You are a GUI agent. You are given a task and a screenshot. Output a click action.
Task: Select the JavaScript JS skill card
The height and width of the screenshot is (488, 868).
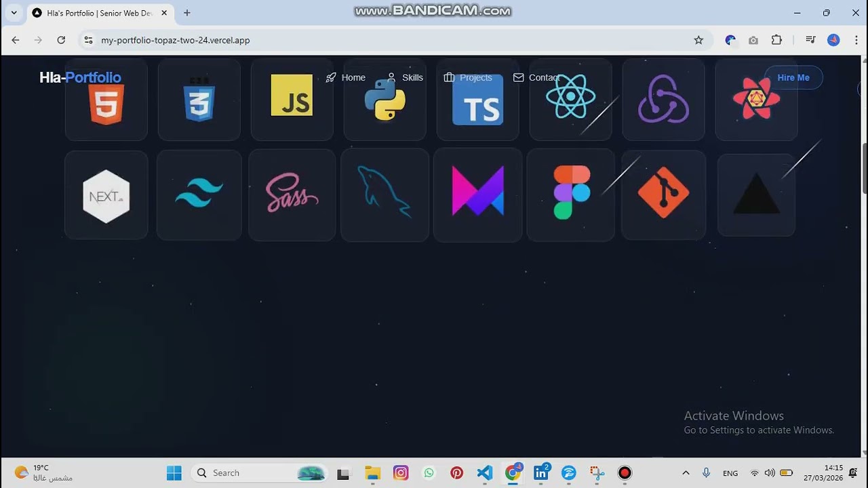pos(292,100)
